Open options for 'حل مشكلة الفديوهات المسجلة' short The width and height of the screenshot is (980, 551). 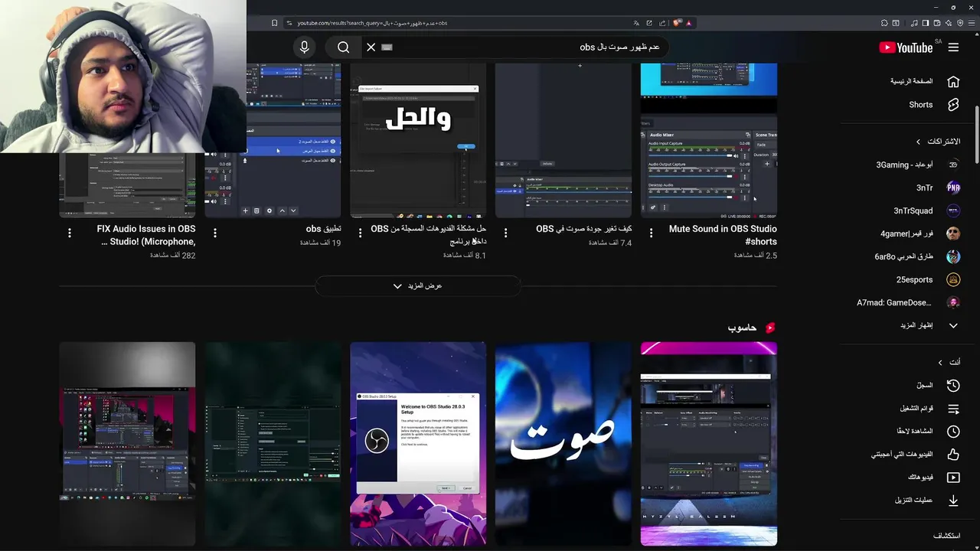pos(361,233)
